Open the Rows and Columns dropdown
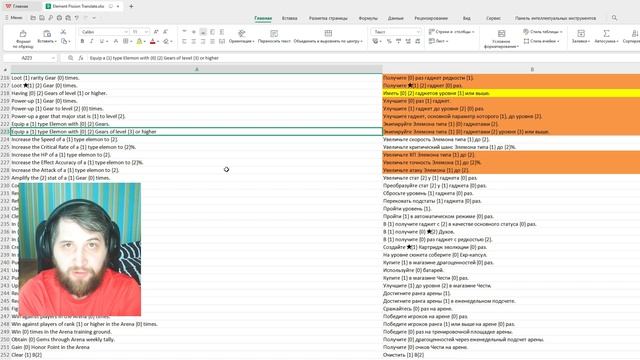Viewport: 640px width, 360px height. tap(451, 32)
